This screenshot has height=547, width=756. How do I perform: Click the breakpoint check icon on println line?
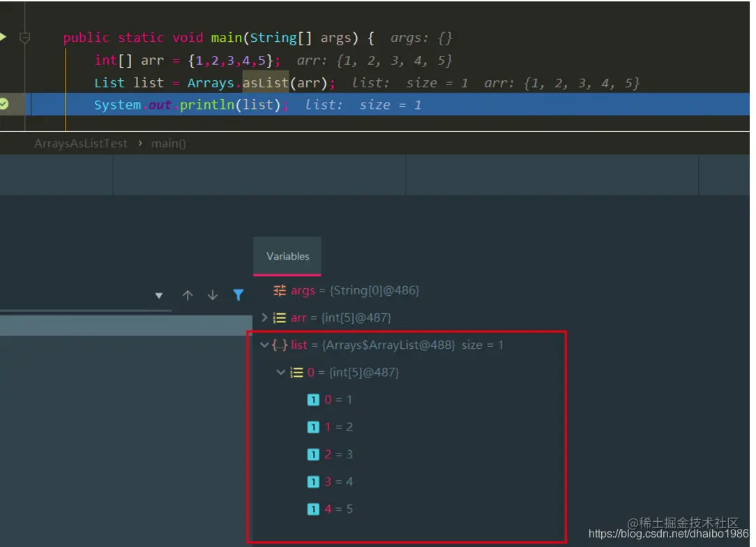point(4,104)
